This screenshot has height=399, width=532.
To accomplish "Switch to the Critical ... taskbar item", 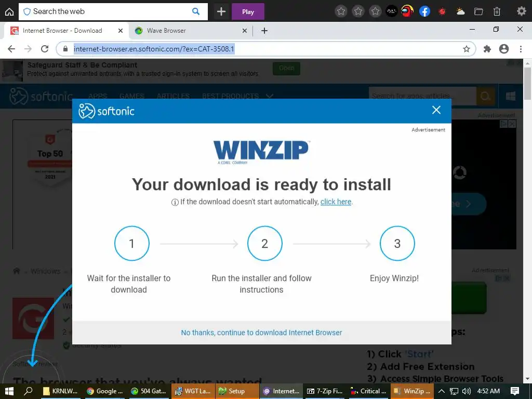I will coord(368,391).
